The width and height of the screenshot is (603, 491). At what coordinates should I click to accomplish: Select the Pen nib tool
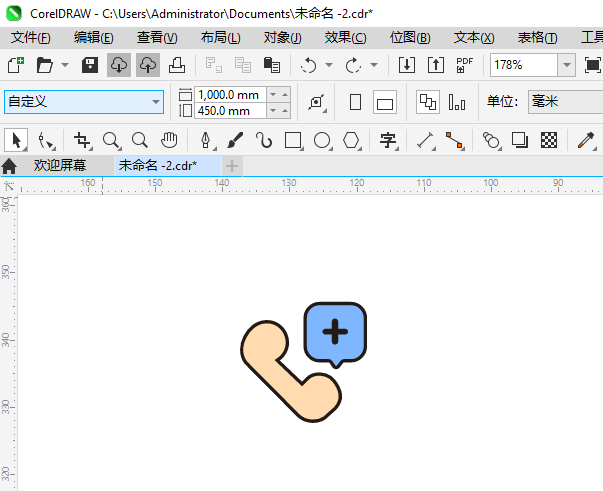pyautogui.click(x=207, y=140)
